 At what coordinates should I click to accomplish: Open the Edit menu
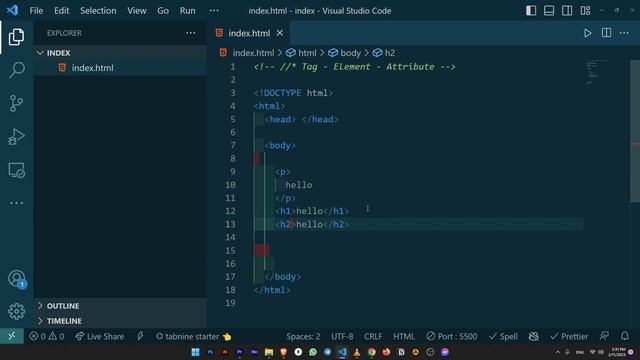tap(62, 11)
